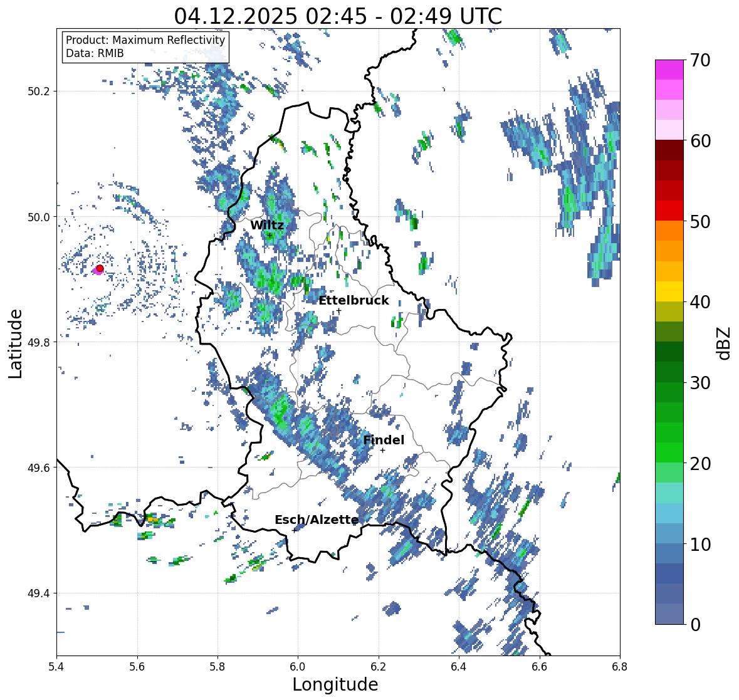Image resolution: width=739 pixels, height=700 pixels.
Task: Click the 49.4 latitude tick label
Action: point(39,593)
